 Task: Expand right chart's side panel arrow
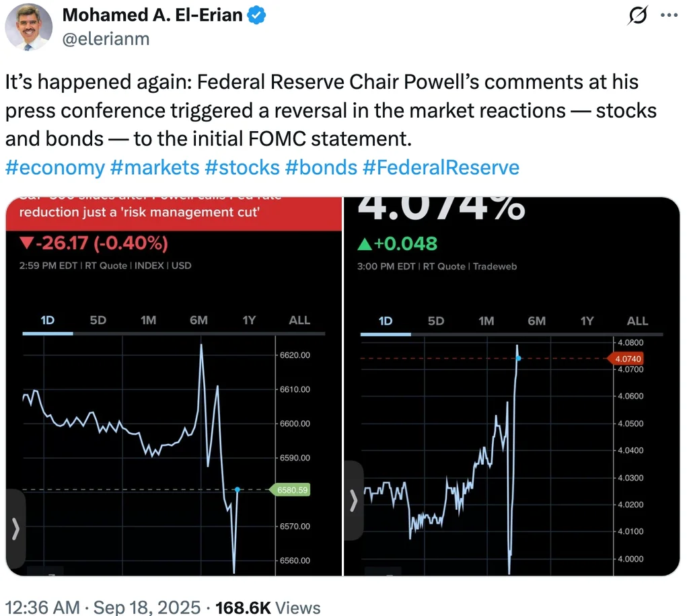pos(353,500)
